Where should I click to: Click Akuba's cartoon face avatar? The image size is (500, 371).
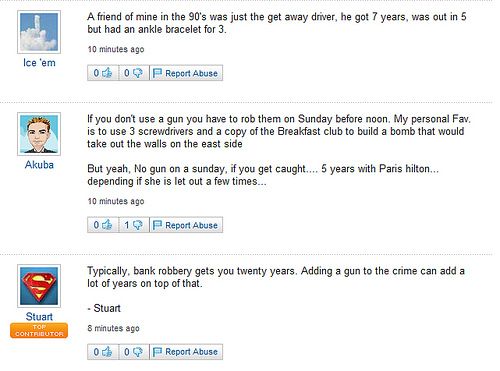39,134
